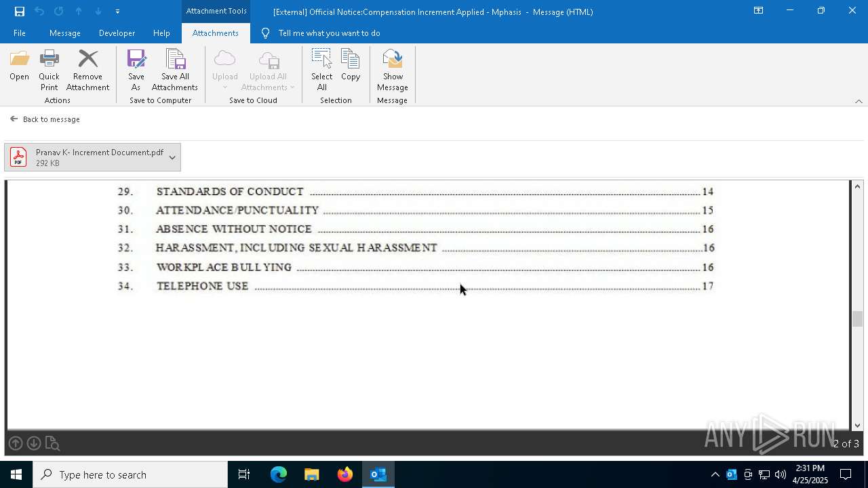Image resolution: width=868 pixels, height=488 pixels.
Task: Open the clock showing 2:31 PM
Action: pyautogui.click(x=810, y=474)
